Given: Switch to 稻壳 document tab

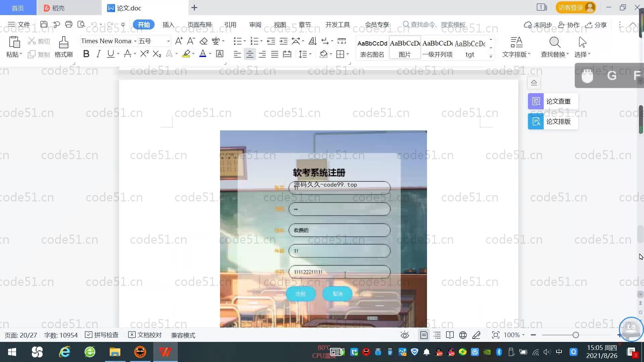Looking at the screenshot, I should click(69, 8).
